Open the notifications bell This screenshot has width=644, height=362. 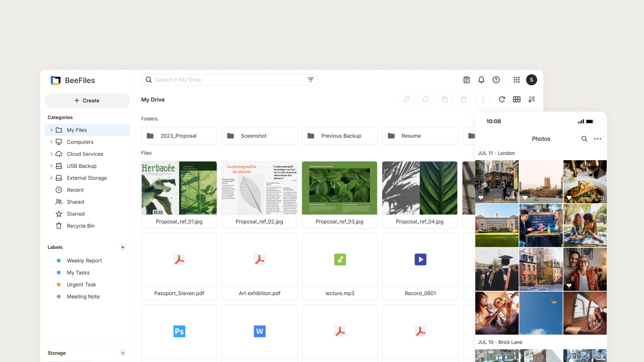(481, 80)
